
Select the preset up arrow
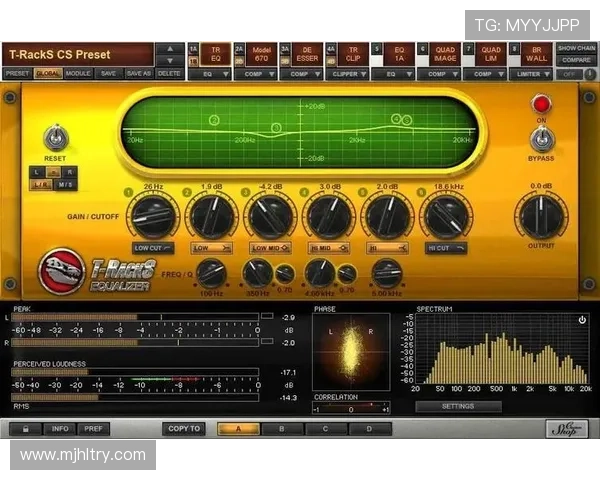pos(170,49)
